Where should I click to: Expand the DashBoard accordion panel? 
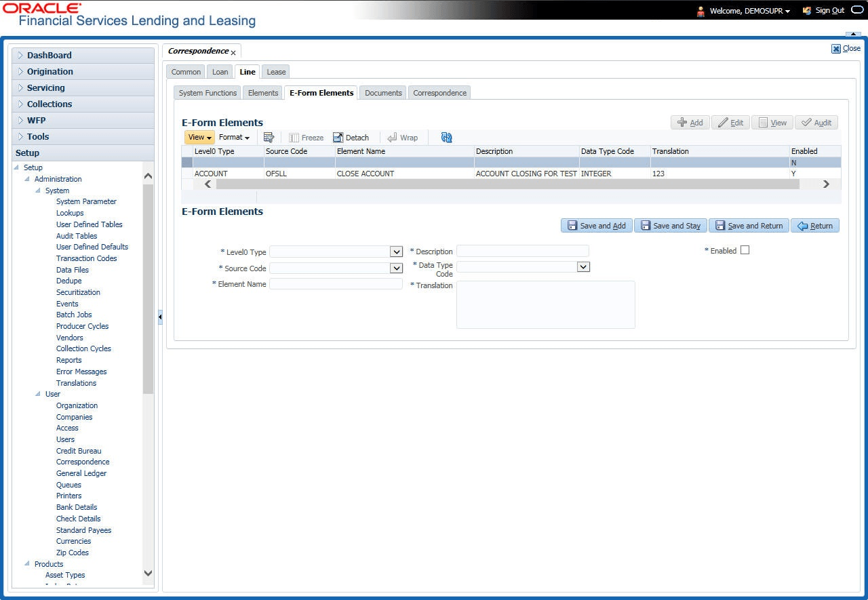(83, 56)
